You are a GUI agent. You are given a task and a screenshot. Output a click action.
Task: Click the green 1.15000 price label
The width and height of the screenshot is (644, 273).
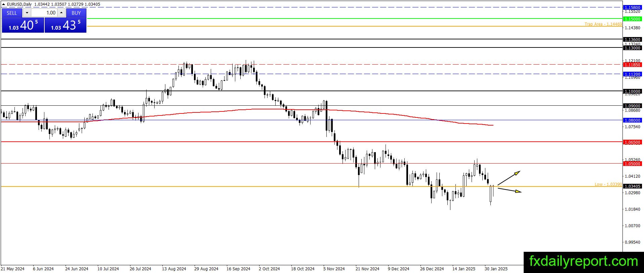pyautogui.click(x=632, y=19)
